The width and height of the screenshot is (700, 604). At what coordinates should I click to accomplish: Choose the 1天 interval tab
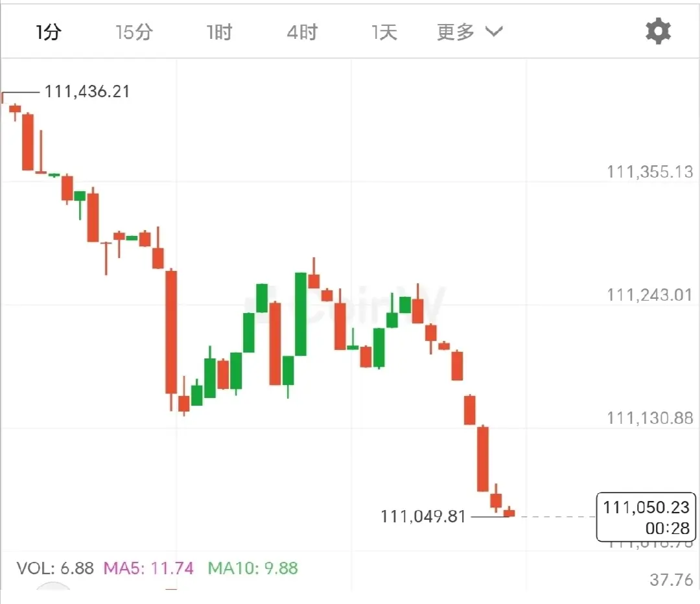click(384, 32)
